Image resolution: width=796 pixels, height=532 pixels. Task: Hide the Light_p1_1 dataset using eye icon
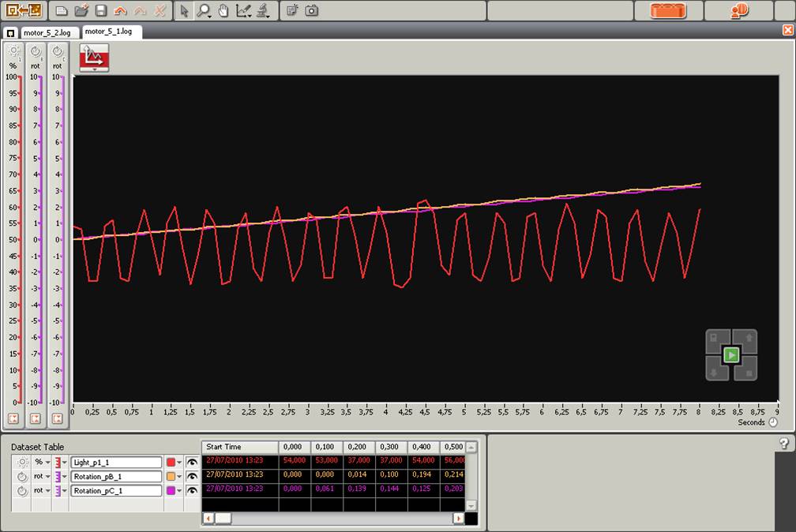(x=191, y=463)
